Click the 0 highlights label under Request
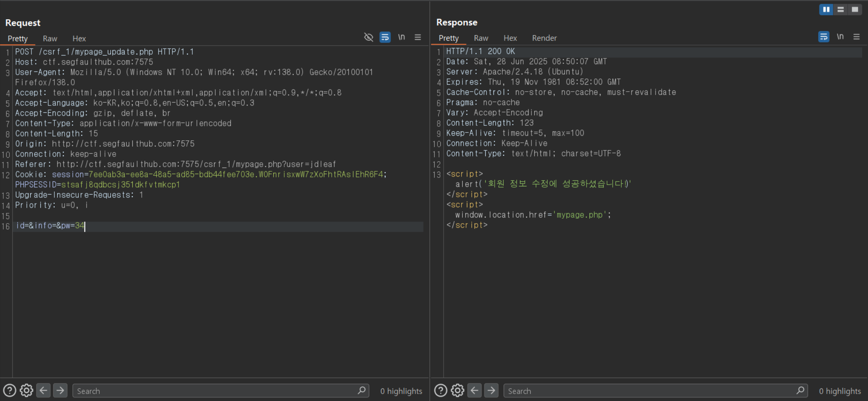Screen dimensions: 868x401 [401, 391]
